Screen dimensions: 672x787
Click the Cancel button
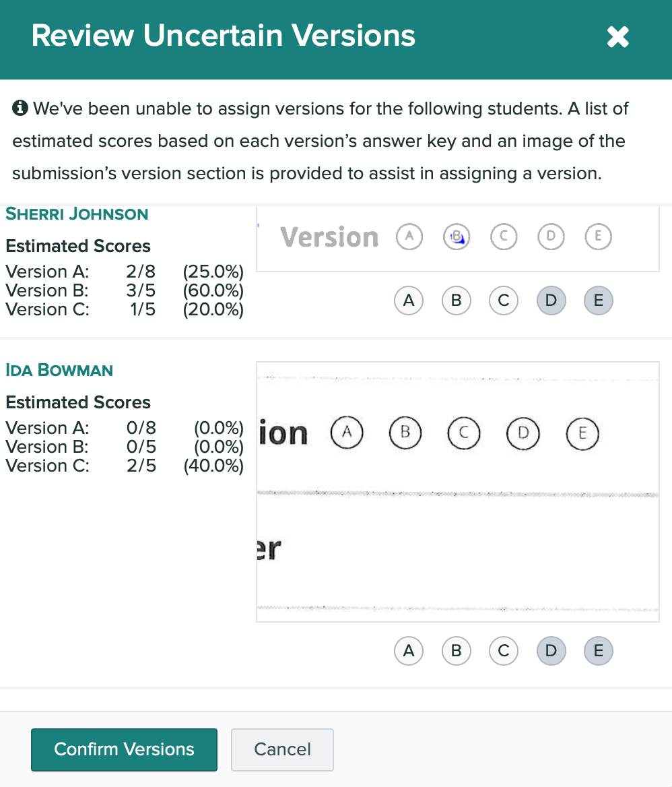(x=282, y=749)
